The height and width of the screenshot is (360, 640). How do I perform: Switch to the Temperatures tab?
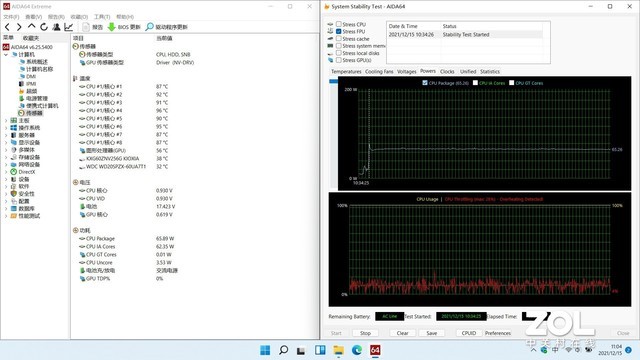pyautogui.click(x=346, y=71)
